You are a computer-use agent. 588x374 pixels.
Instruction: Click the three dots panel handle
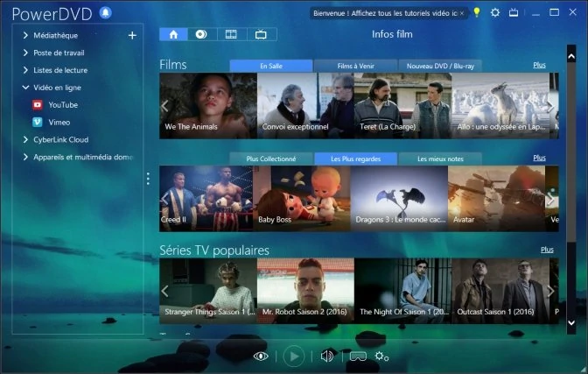tap(148, 179)
